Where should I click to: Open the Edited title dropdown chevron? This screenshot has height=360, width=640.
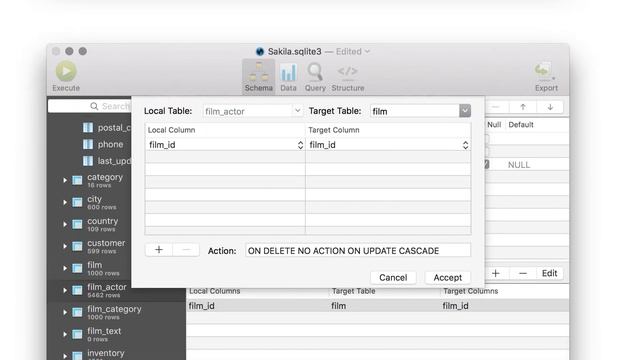point(367,51)
